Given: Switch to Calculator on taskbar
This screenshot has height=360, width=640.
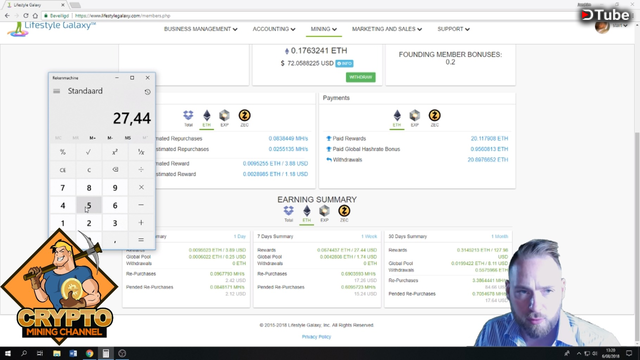Looking at the screenshot, I should coord(106,353).
